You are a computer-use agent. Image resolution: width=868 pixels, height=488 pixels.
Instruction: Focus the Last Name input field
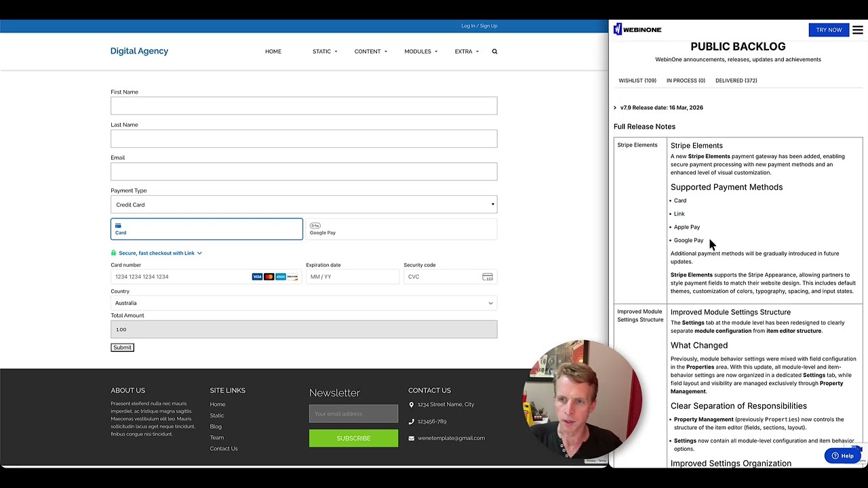click(x=304, y=138)
